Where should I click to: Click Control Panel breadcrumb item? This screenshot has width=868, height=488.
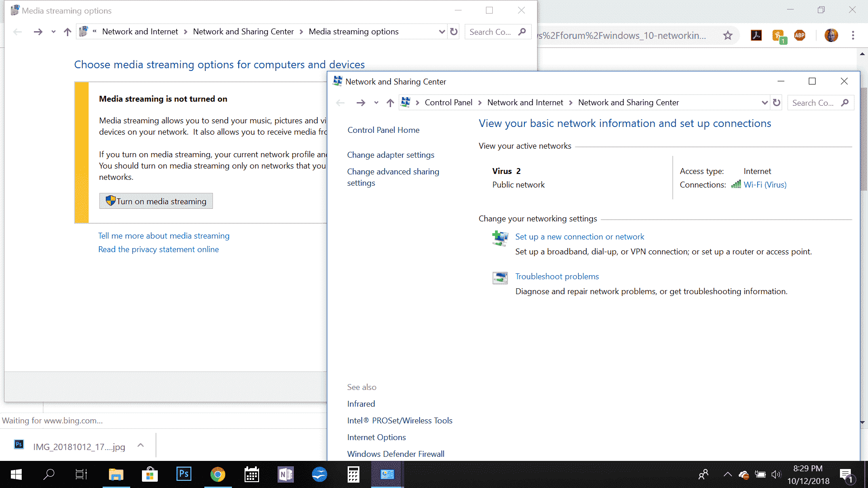[x=448, y=103]
